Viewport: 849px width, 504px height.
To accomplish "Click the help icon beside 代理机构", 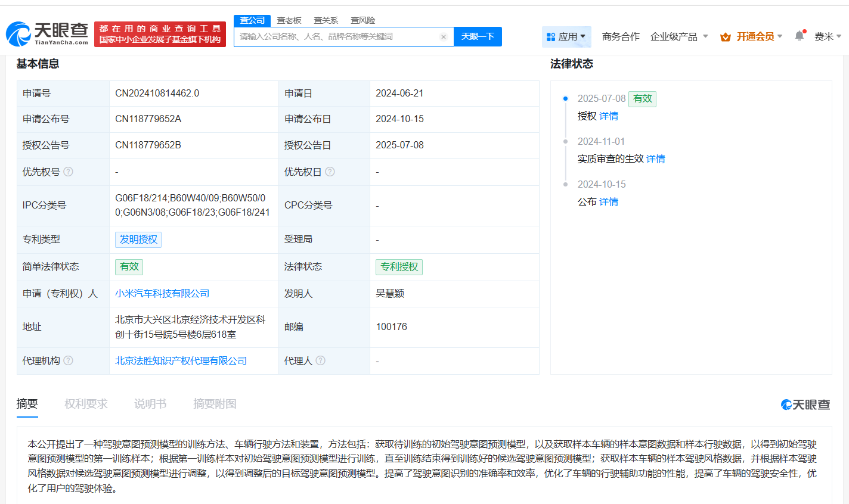I will pos(69,360).
